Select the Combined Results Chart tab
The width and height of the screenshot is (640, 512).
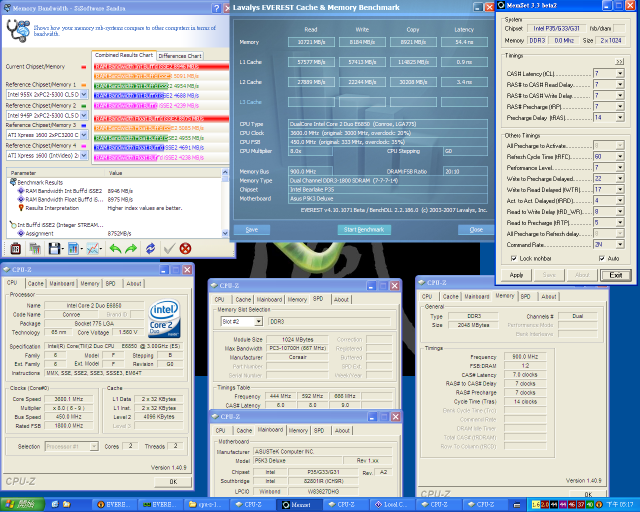124,55
